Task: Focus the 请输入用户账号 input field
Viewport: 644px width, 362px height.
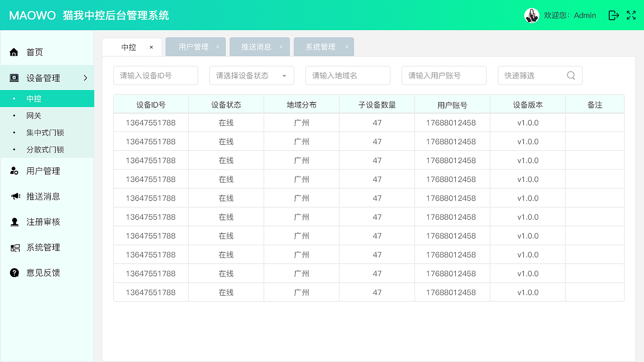Action: [444, 75]
